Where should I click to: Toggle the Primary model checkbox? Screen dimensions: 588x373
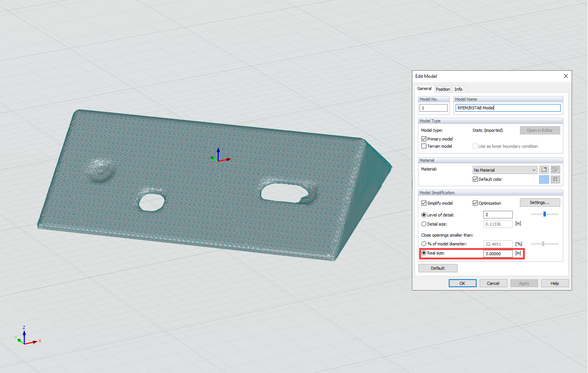[x=424, y=139]
